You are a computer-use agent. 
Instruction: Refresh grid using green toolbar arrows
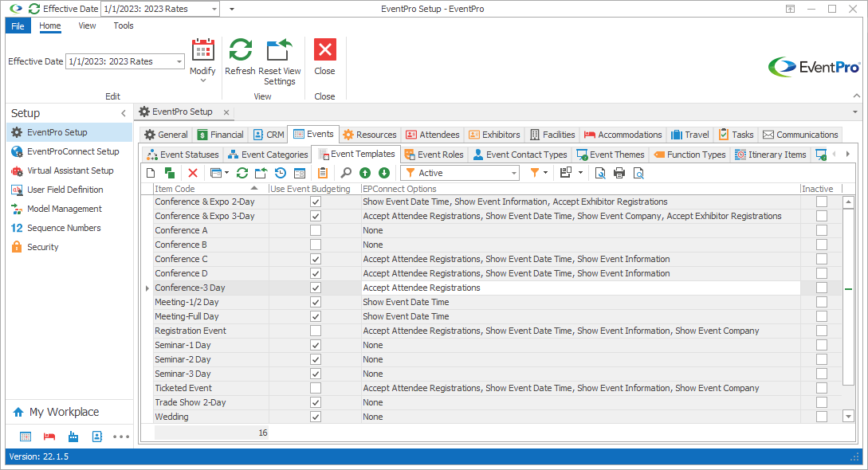tap(242, 173)
